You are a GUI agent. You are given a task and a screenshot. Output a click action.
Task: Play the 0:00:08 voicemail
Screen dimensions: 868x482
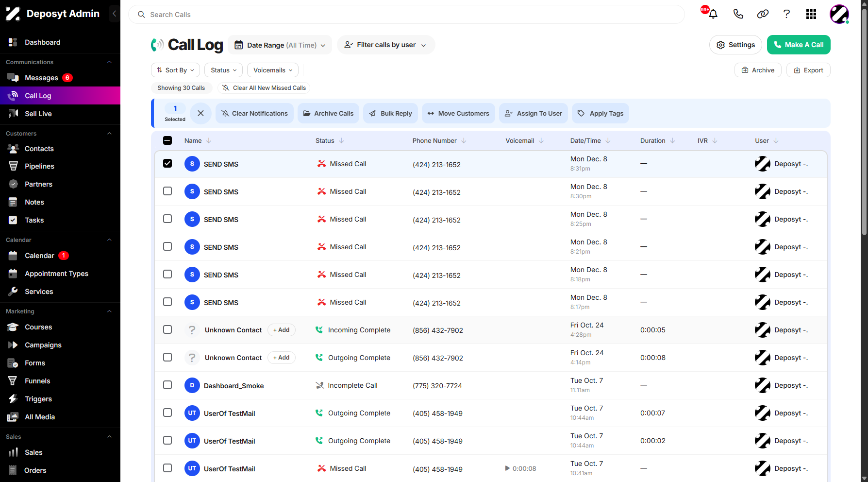[507, 468]
